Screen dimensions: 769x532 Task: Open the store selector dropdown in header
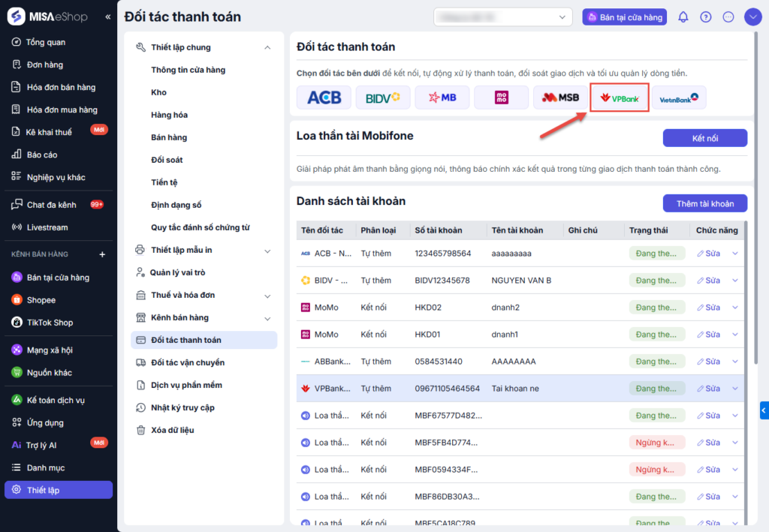coord(502,17)
